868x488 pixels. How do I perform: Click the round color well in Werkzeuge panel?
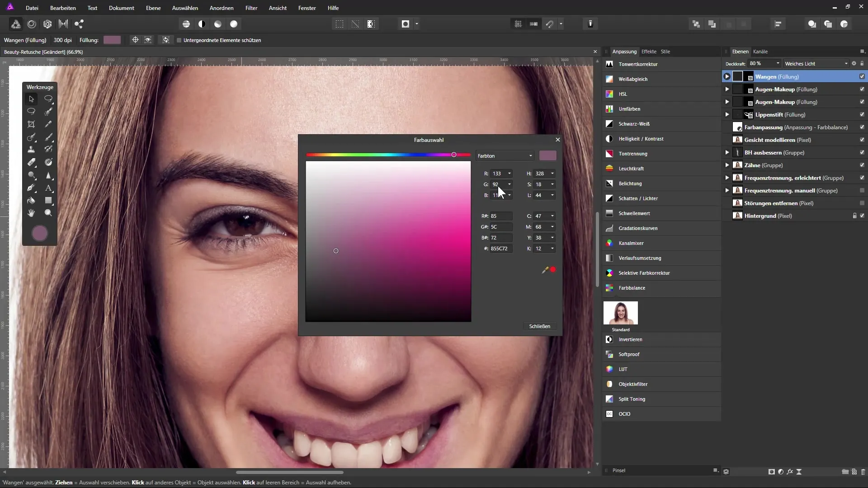(40, 234)
